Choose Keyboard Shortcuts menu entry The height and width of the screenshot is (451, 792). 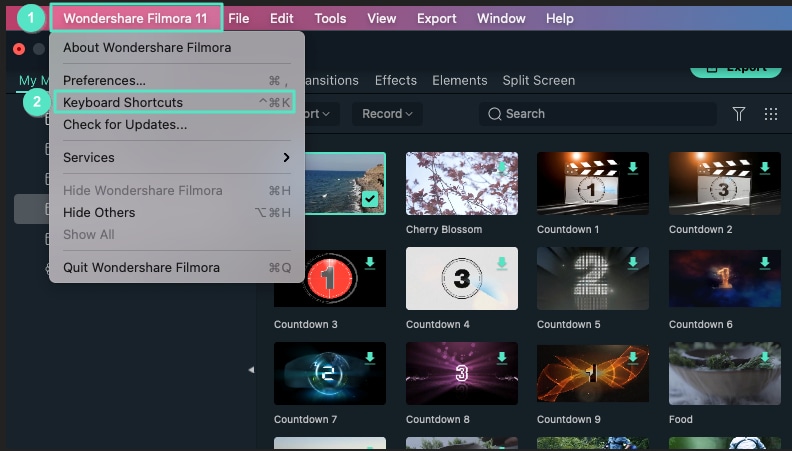(177, 103)
